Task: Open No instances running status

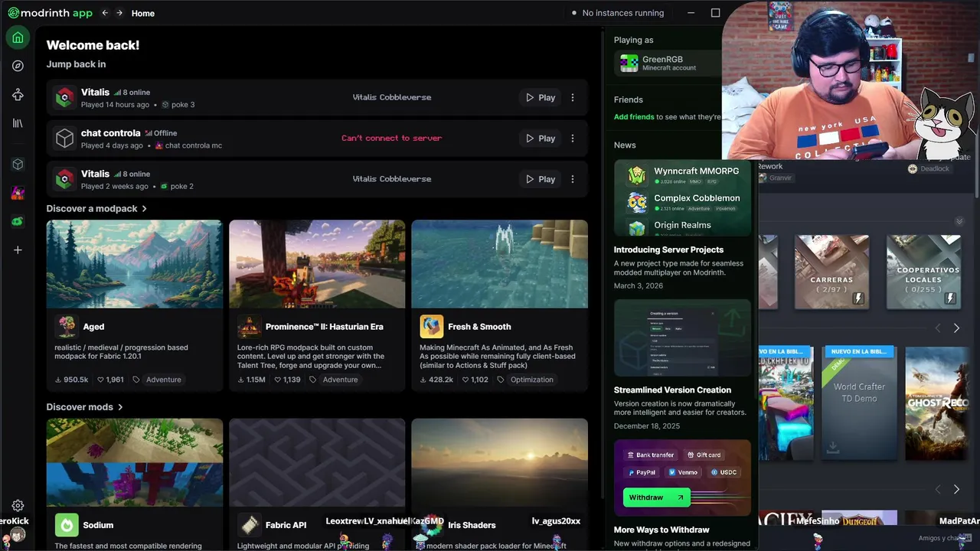Action: 618,13
